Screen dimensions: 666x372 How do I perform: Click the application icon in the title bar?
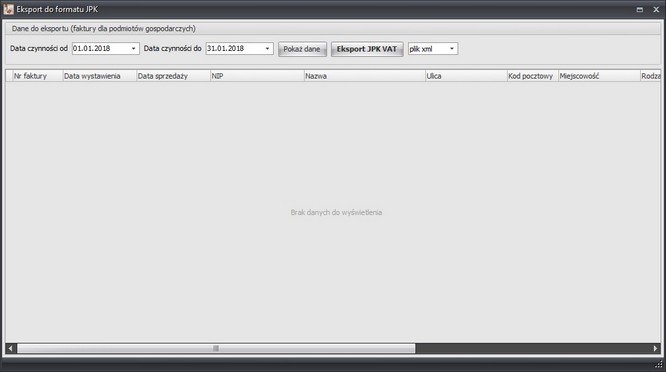tap(8, 9)
